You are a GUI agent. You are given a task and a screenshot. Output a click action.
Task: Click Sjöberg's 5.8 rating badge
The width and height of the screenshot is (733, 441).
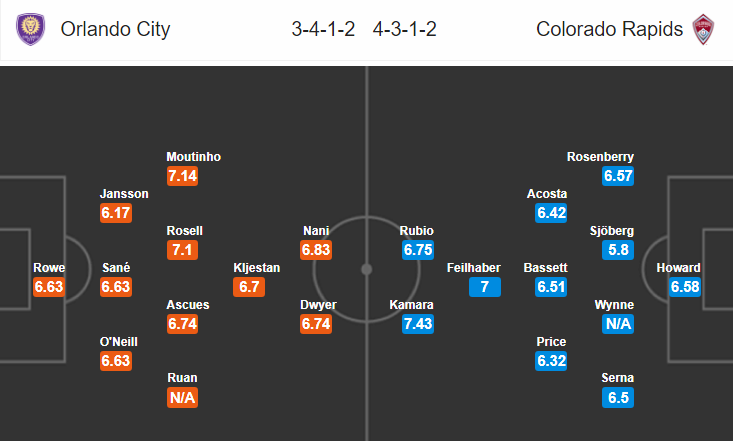tap(618, 250)
